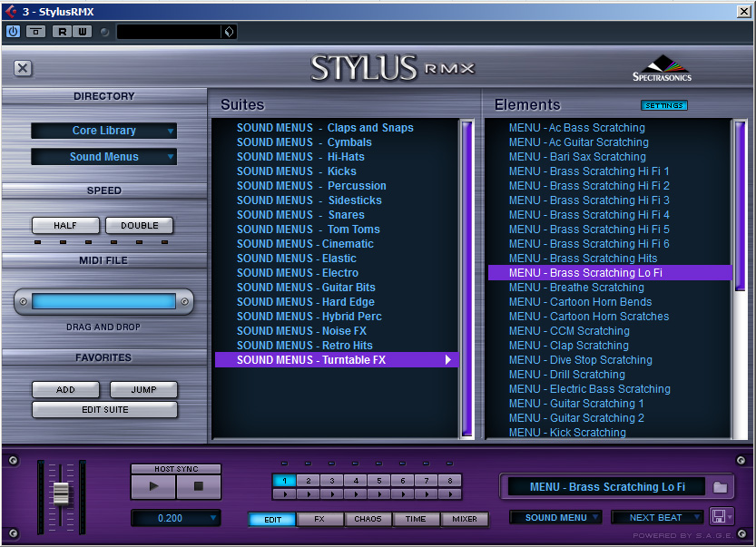Select MENU - Brass Scratching Hits
756x547 pixels.
point(610,259)
